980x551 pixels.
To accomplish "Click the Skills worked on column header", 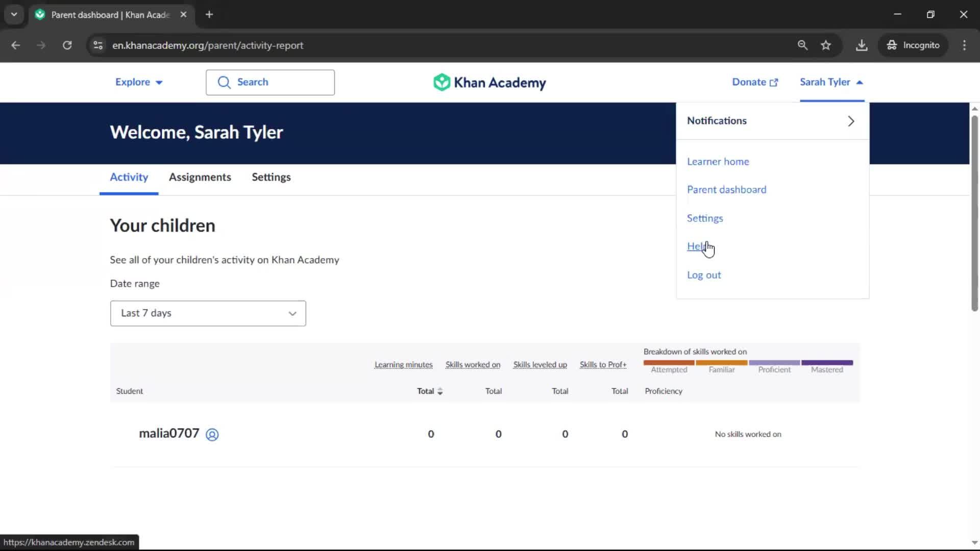I will pyautogui.click(x=473, y=365).
